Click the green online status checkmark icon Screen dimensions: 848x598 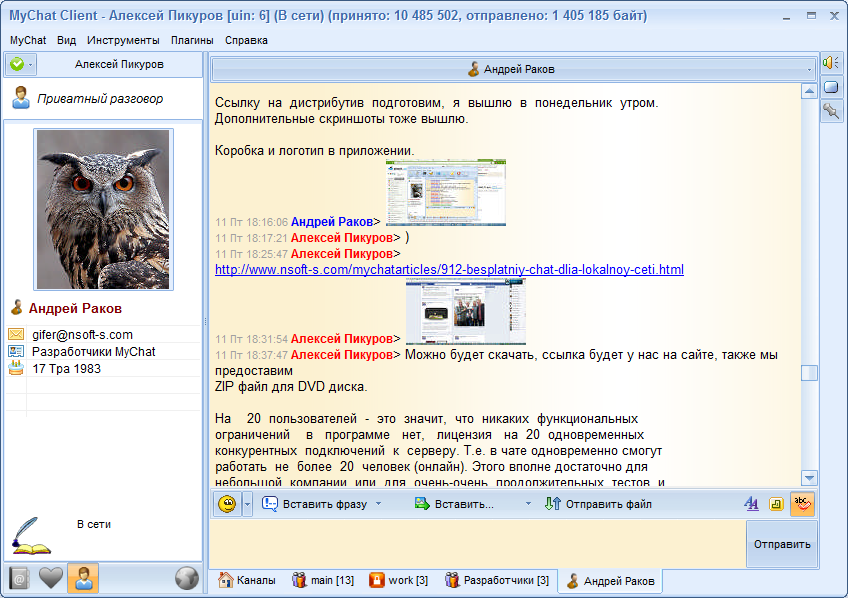pyautogui.click(x=17, y=64)
